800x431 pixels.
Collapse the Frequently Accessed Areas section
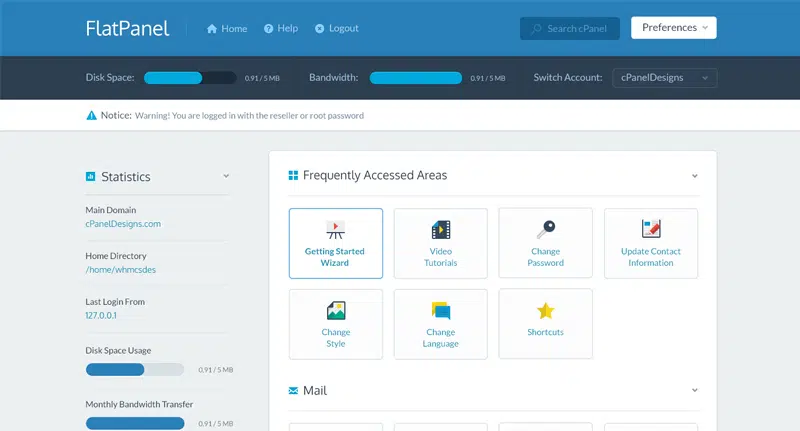(695, 176)
